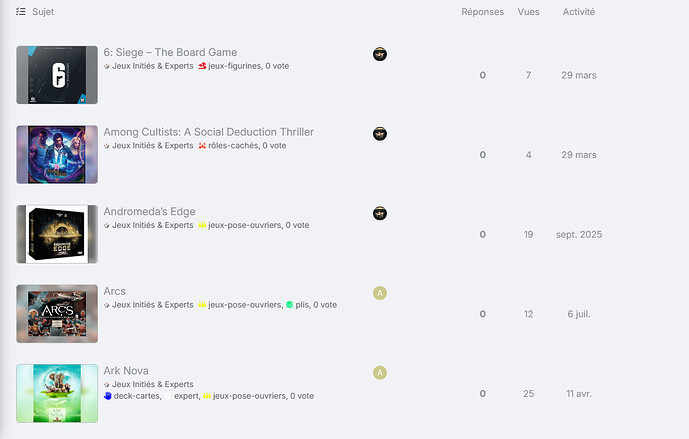
Task: Sort topics by Vues column
Action: click(x=528, y=12)
